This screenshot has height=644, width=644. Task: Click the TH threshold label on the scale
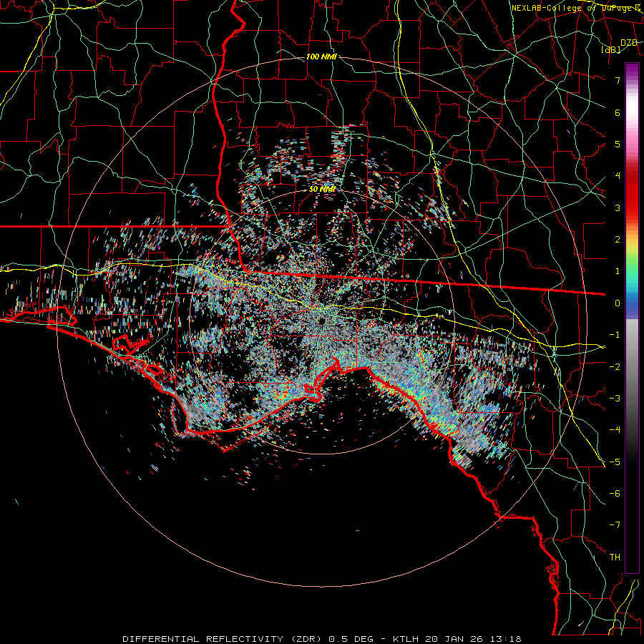click(x=615, y=557)
